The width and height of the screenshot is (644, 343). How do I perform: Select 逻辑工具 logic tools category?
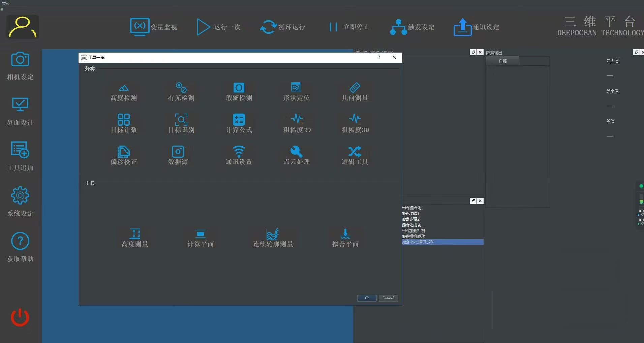[x=355, y=156]
